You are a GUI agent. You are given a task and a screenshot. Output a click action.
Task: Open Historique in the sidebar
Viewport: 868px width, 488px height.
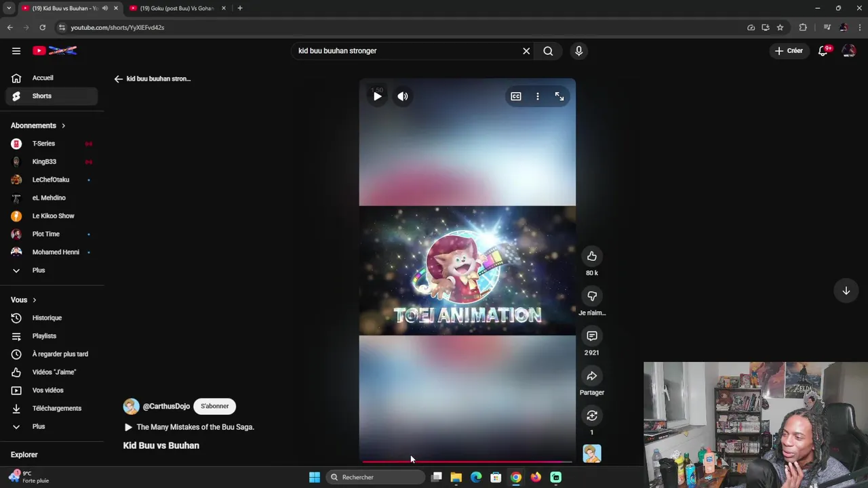point(52,318)
